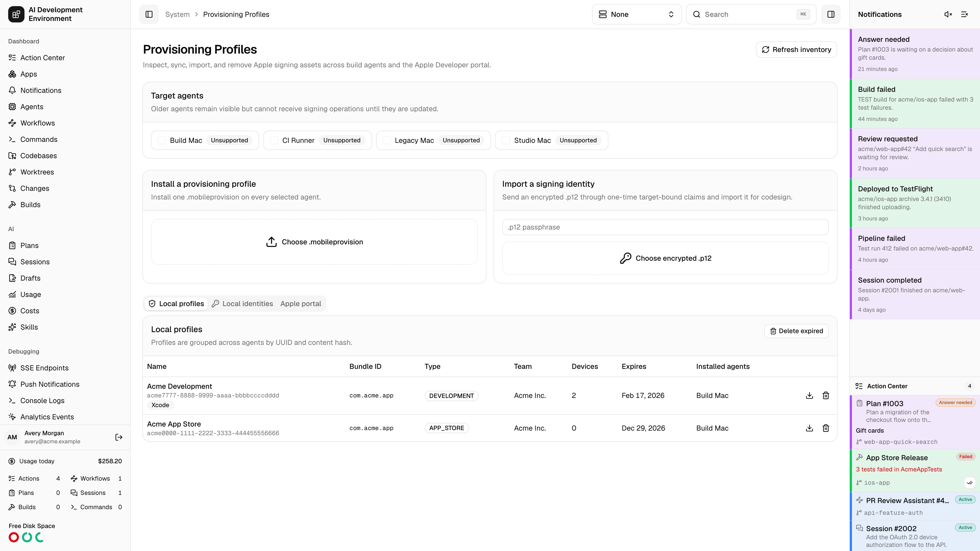Click Delete expired button
Viewport: 980px width, 551px height.
click(x=796, y=331)
